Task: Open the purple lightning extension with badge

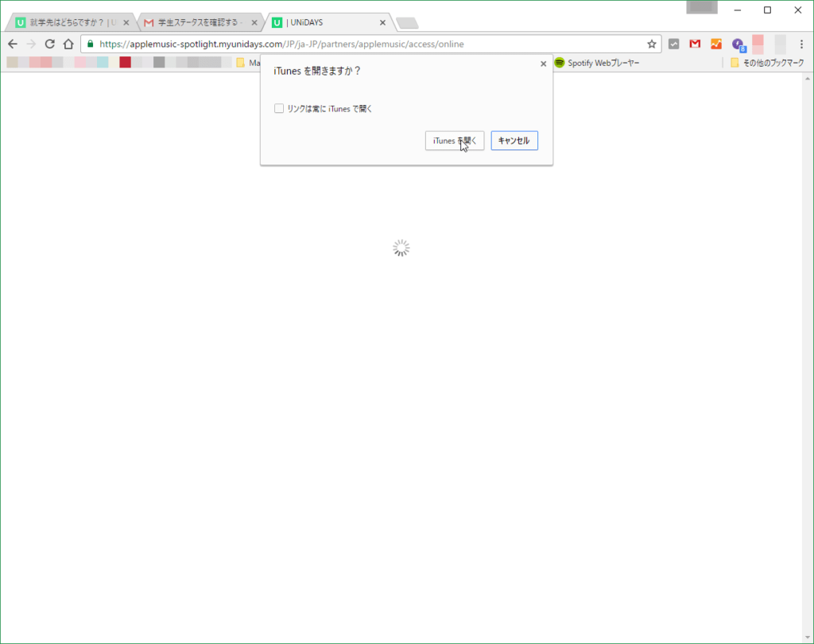Action: [x=738, y=45]
